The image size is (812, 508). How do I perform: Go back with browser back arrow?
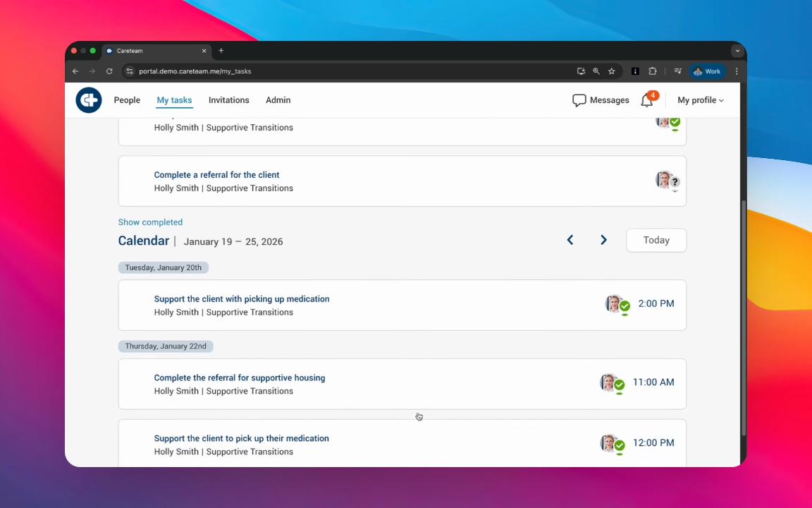(x=75, y=71)
